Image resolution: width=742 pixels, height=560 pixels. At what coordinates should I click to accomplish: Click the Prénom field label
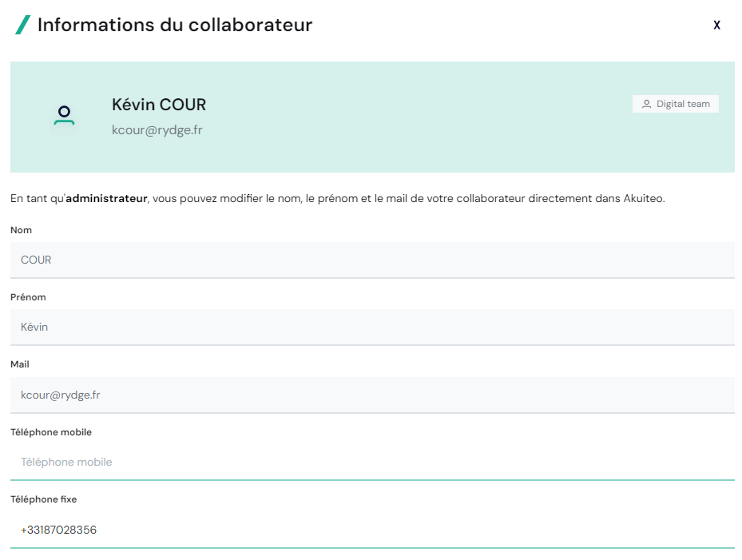[28, 297]
